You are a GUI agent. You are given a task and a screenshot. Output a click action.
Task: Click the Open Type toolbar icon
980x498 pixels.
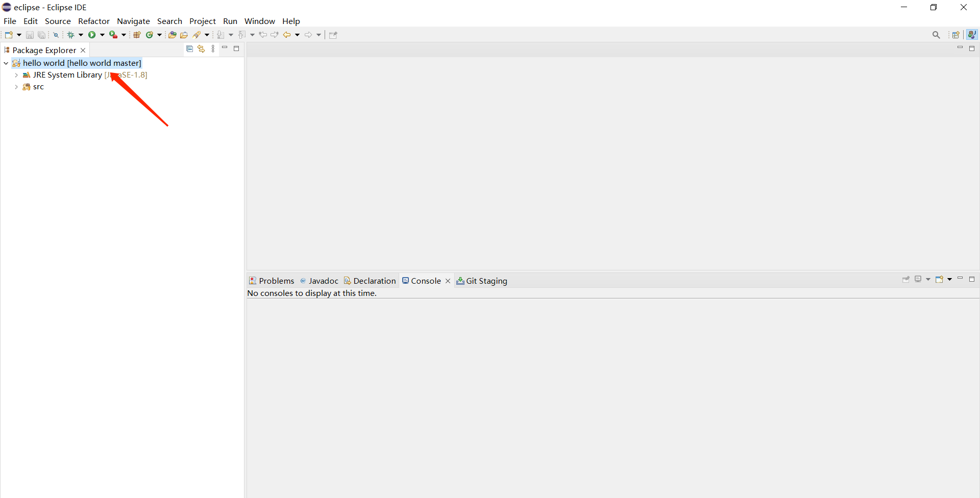point(172,35)
